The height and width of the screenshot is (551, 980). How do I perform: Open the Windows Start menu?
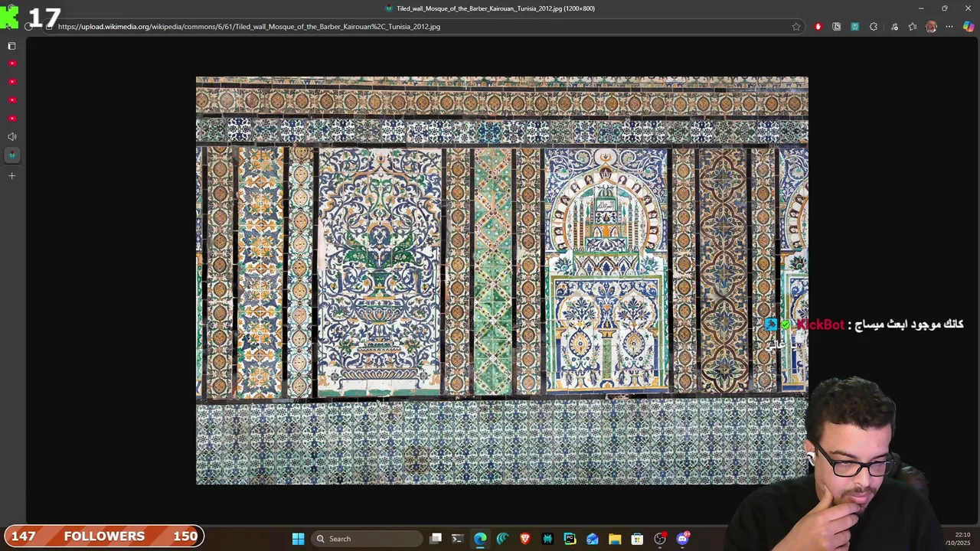(x=298, y=539)
